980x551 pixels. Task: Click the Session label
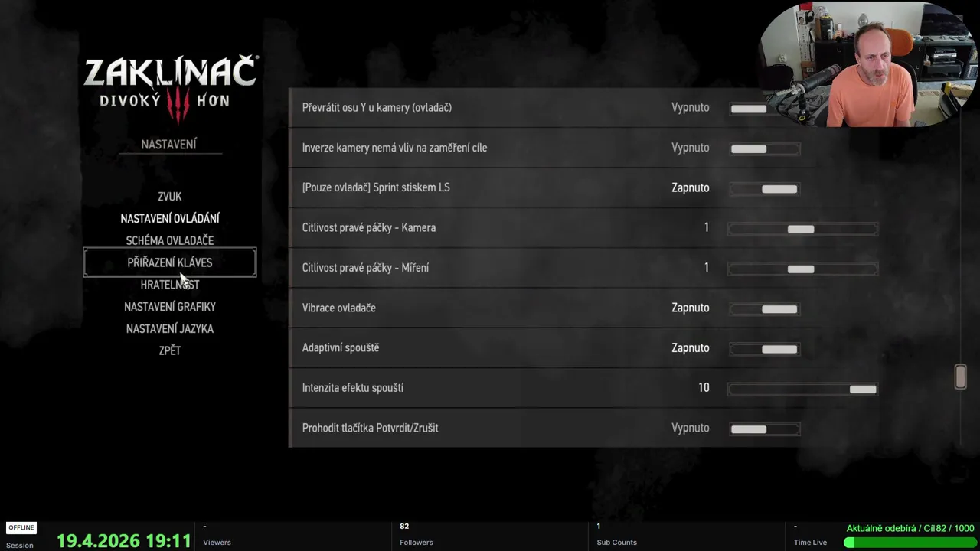point(20,546)
